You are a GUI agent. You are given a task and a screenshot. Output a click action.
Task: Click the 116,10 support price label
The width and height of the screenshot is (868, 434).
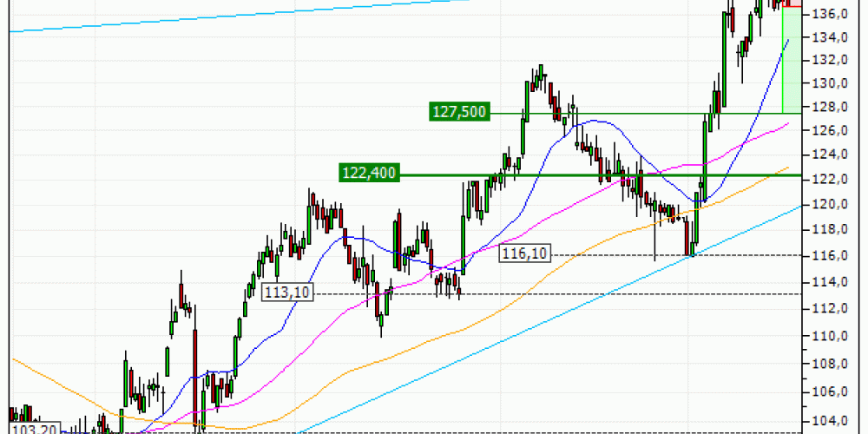point(525,253)
